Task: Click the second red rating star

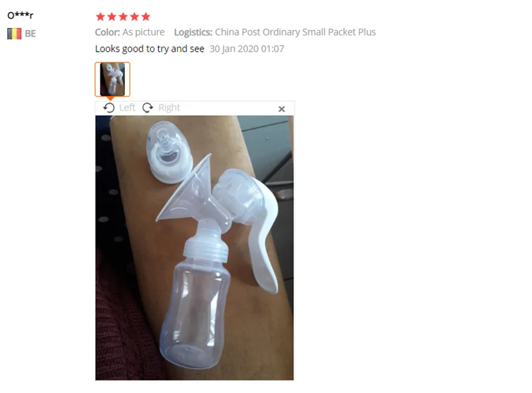Action: 112,16
